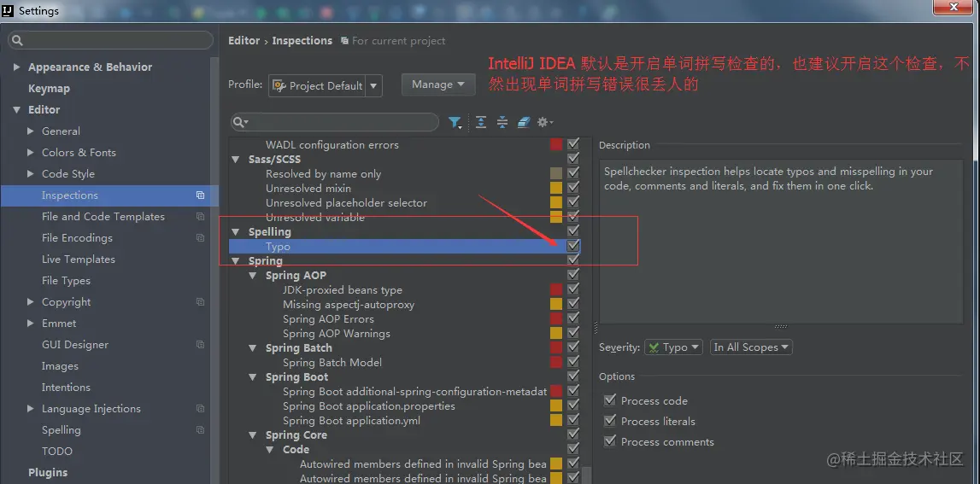
Task: Uncheck Process comments option
Action: point(610,441)
